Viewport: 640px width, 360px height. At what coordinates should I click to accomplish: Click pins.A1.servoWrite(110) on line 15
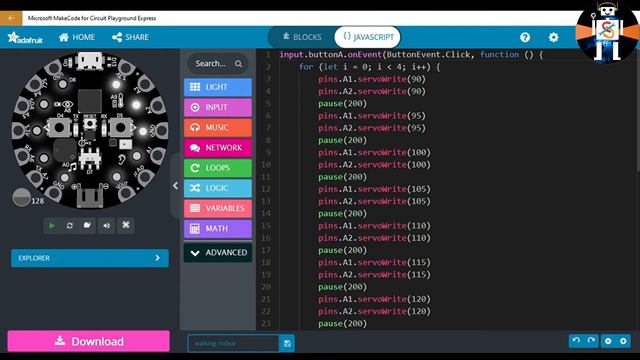coord(374,226)
